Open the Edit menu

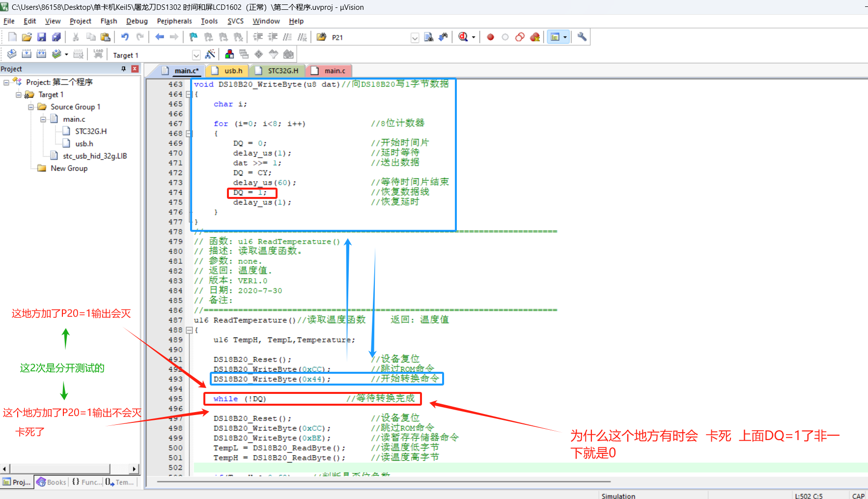30,21
